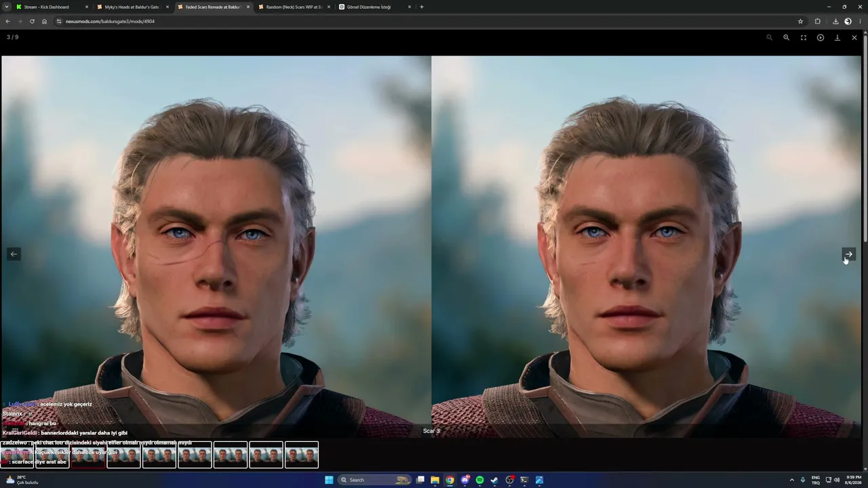The height and width of the screenshot is (488, 868).
Task: Open File Explorer from the taskbar
Action: coord(435,480)
